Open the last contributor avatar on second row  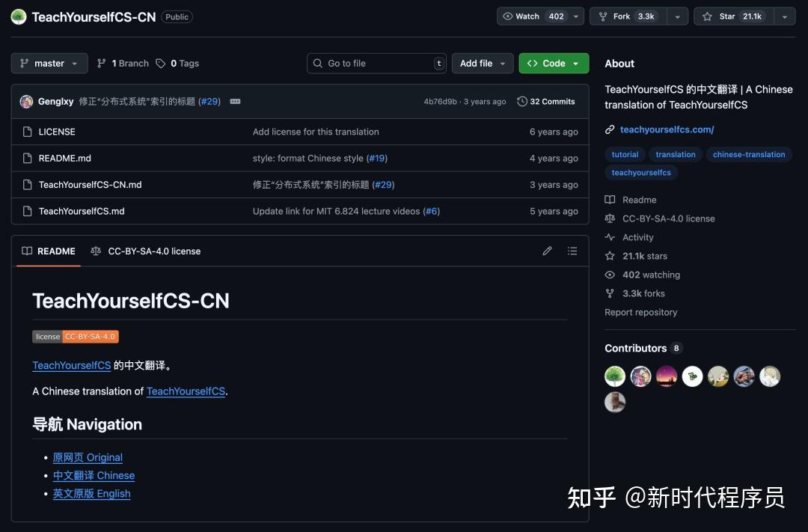[615, 402]
